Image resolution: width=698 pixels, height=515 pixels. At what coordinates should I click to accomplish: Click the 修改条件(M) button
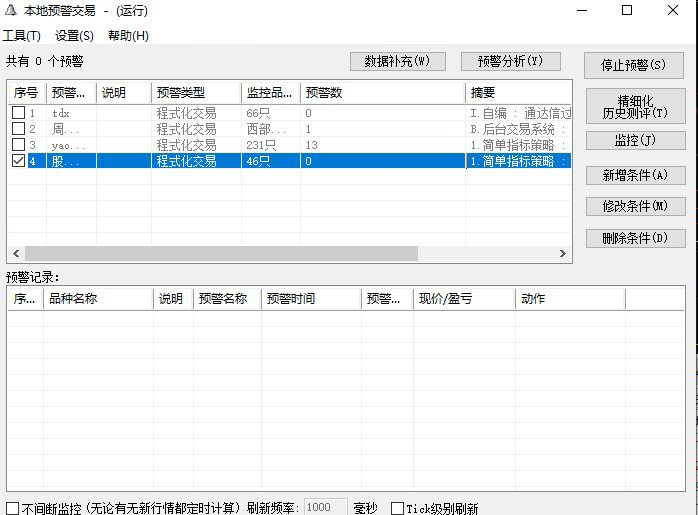[x=636, y=207]
